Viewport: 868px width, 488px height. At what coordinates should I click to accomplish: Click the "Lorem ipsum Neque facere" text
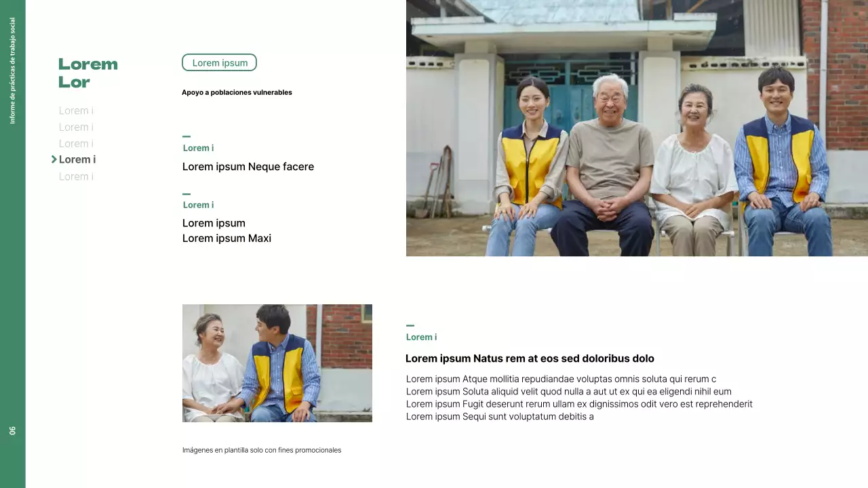(248, 167)
